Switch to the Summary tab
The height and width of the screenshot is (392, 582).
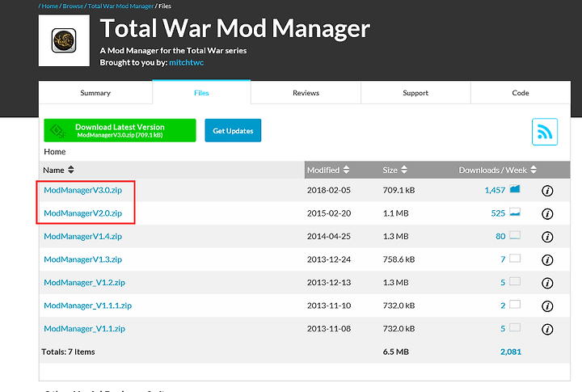(95, 93)
